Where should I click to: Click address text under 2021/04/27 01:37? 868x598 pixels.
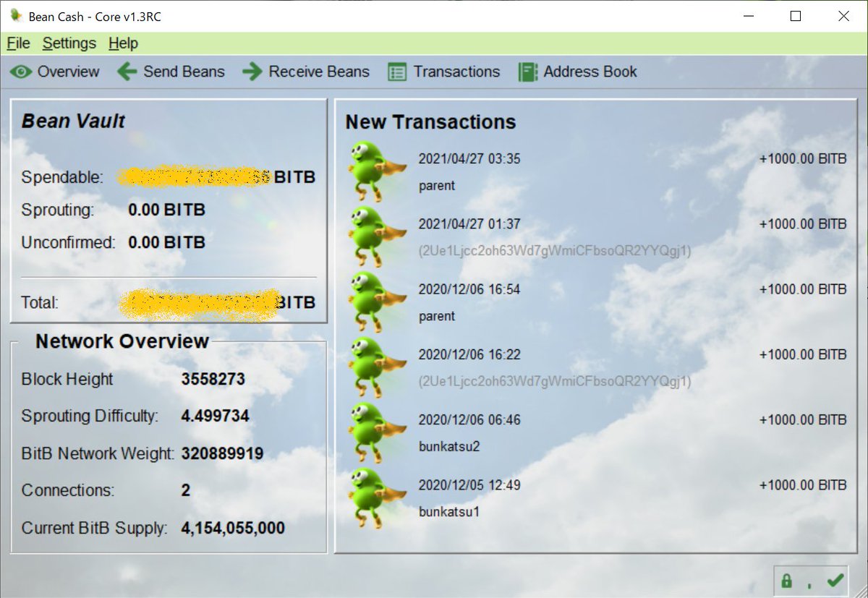click(555, 251)
